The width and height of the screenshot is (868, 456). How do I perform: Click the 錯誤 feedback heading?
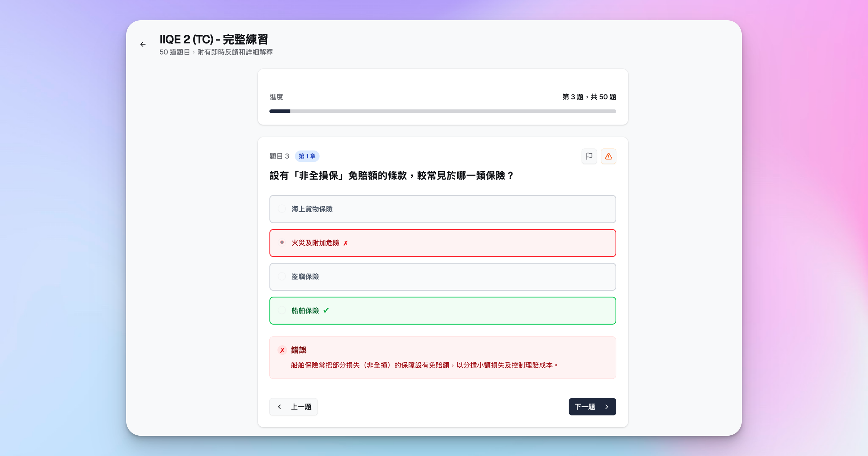299,350
